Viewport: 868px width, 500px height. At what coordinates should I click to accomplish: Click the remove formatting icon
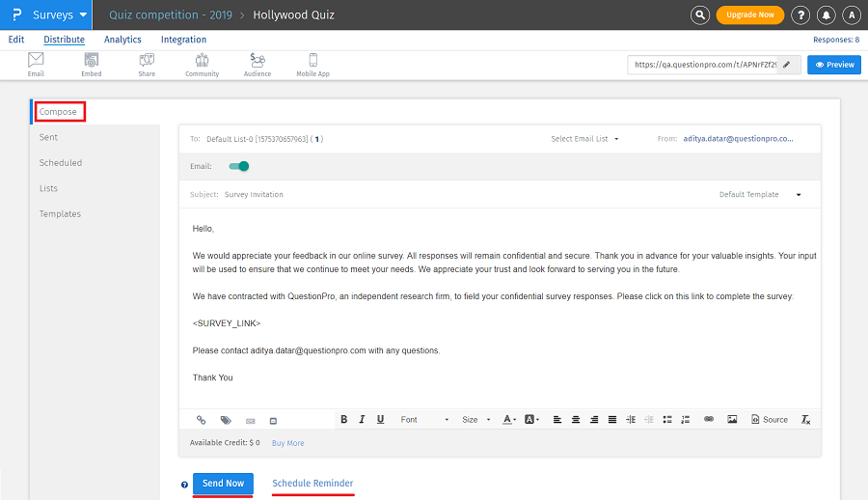(805, 420)
